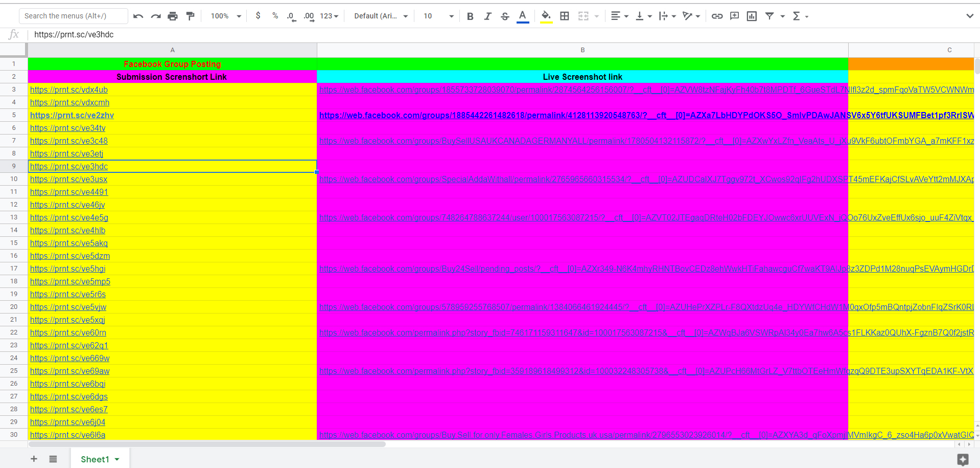Image resolution: width=980 pixels, height=468 pixels.
Task: Click the Insert link icon
Action: pyautogui.click(x=717, y=16)
